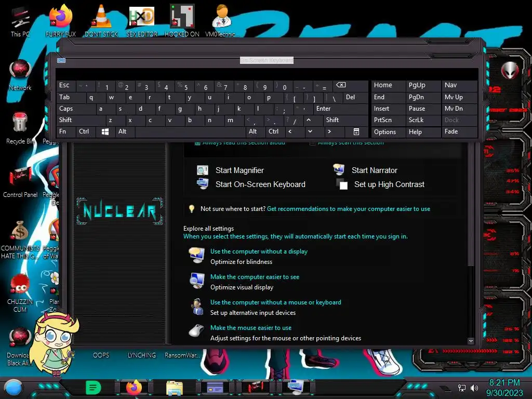Click the space bar on the on-screen keyboard
The width and height of the screenshot is (532, 399).
pos(190,131)
